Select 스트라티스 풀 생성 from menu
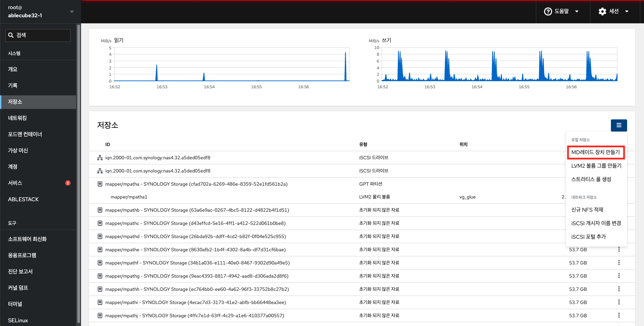This screenshot has width=644, height=326. 591,179
